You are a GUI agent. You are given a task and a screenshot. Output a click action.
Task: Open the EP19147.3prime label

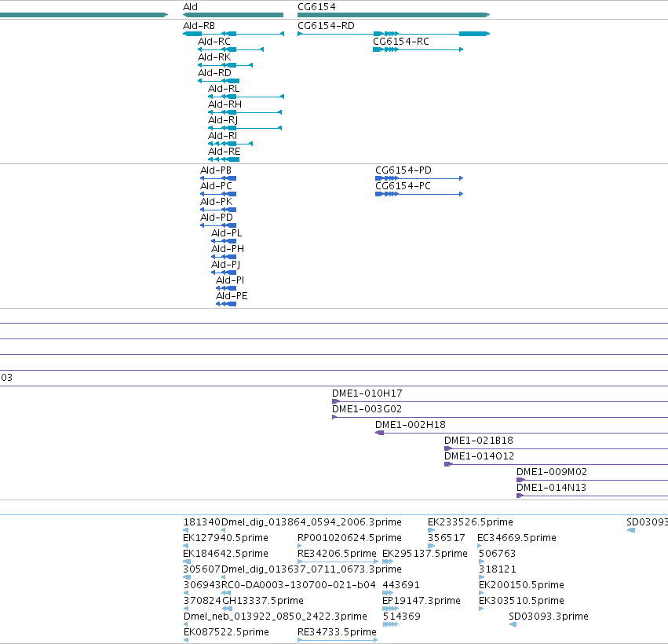[x=422, y=601]
